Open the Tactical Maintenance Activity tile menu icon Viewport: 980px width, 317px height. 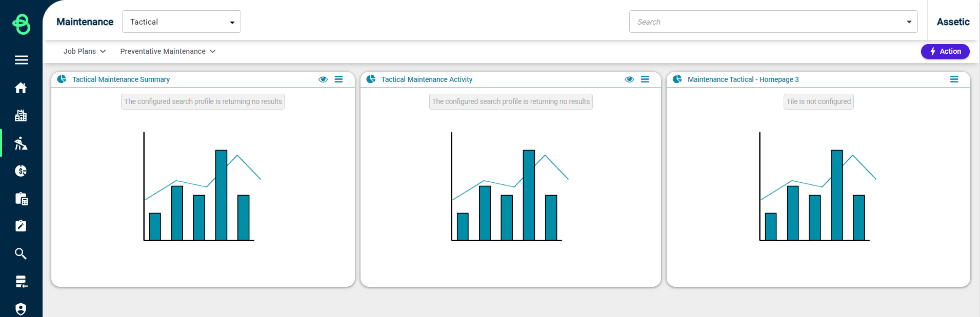(645, 79)
